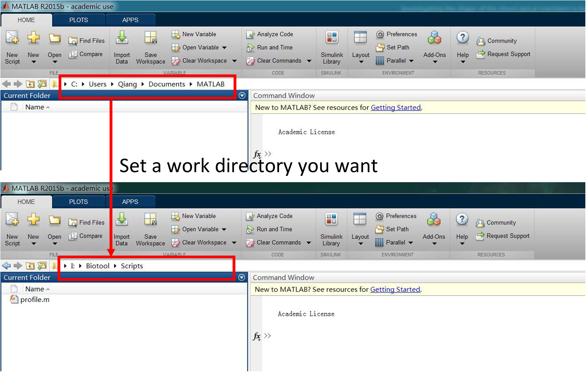Click Getting Started link in top window
This screenshot has width=588, height=373.
(396, 107)
